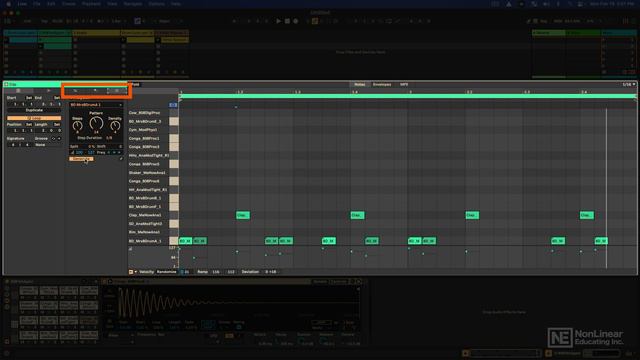The image size is (640, 360).
Task: Preview the Conga_808Proc1 drum pad key
Action: (x=174, y=138)
